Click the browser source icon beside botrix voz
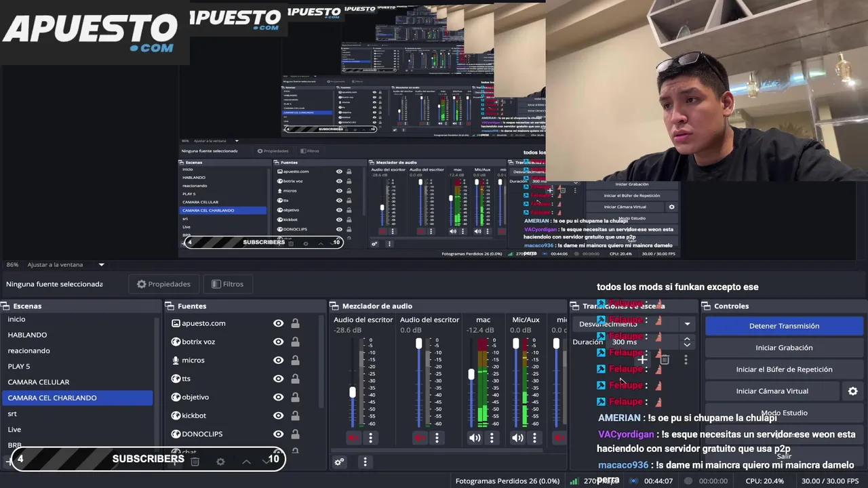This screenshot has width=868, height=488. 176,342
